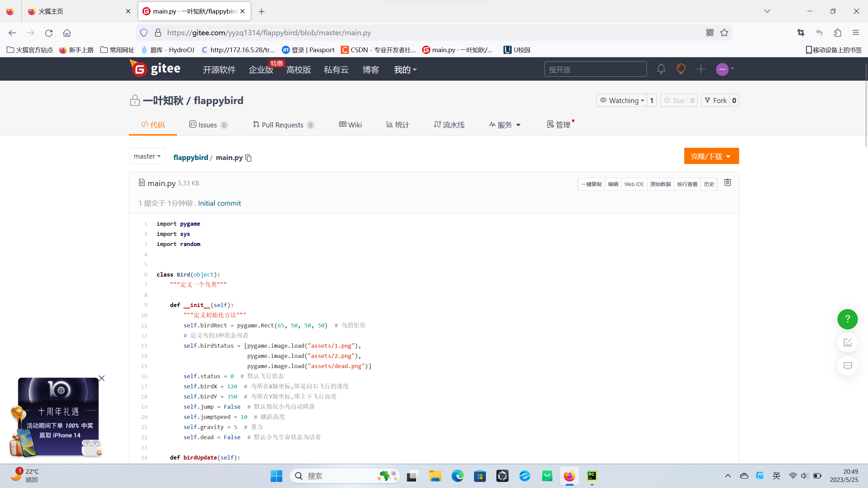
Task: List all tabs dropdown chevron
Action: (767, 11)
